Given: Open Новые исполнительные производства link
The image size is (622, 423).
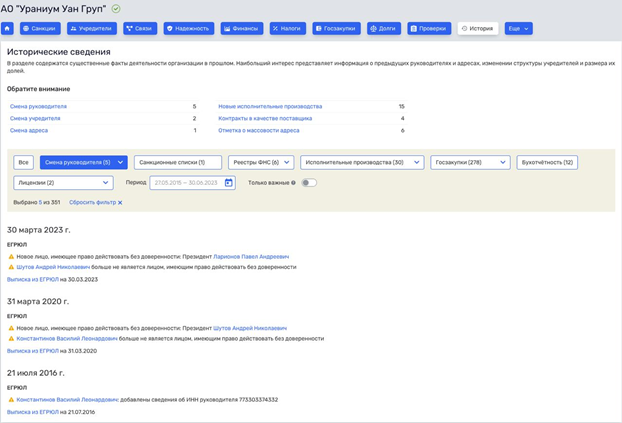Looking at the screenshot, I should tap(270, 106).
